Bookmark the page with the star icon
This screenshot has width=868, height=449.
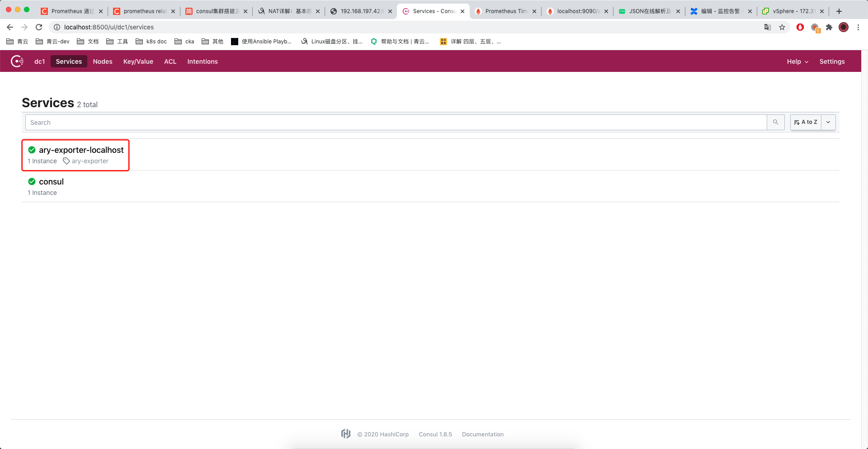(x=783, y=27)
